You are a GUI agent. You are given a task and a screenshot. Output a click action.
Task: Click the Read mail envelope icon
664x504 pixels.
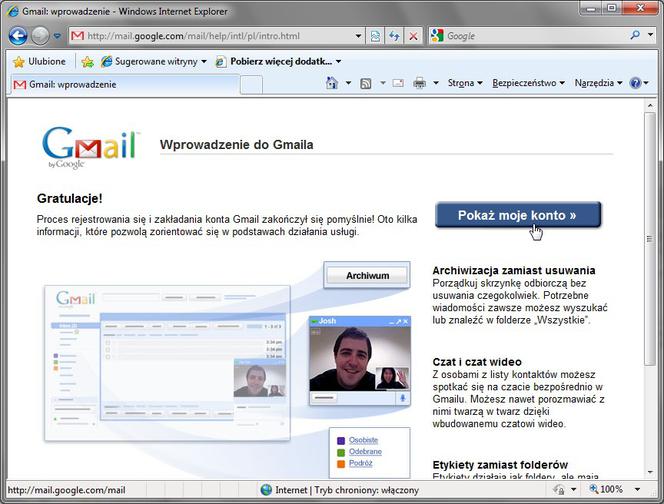pyautogui.click(x=398, y=83)
